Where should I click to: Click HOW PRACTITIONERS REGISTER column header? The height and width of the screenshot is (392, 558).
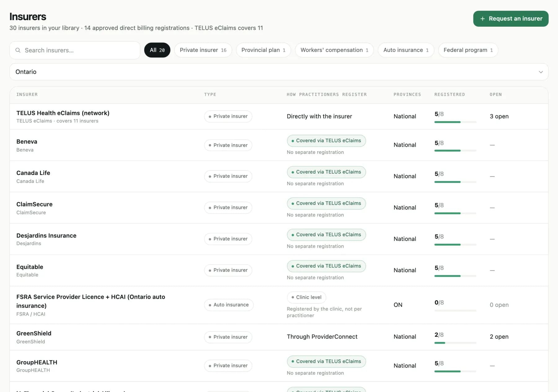click(x=326, y=94)
